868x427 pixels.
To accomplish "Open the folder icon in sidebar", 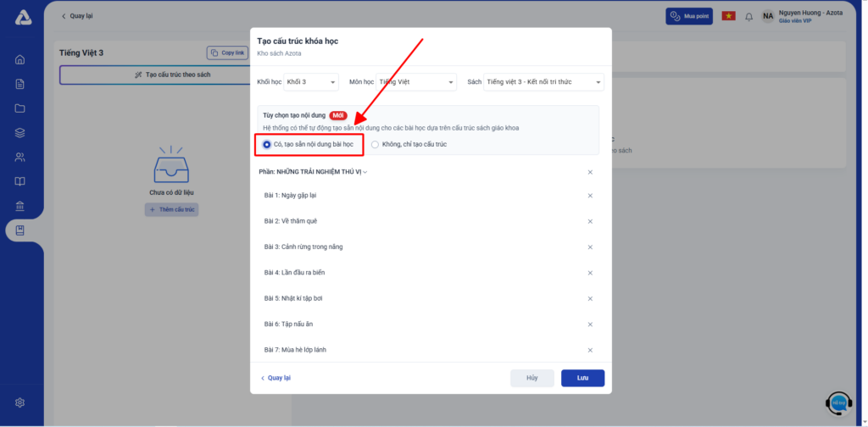I will (x=20, y=108).
